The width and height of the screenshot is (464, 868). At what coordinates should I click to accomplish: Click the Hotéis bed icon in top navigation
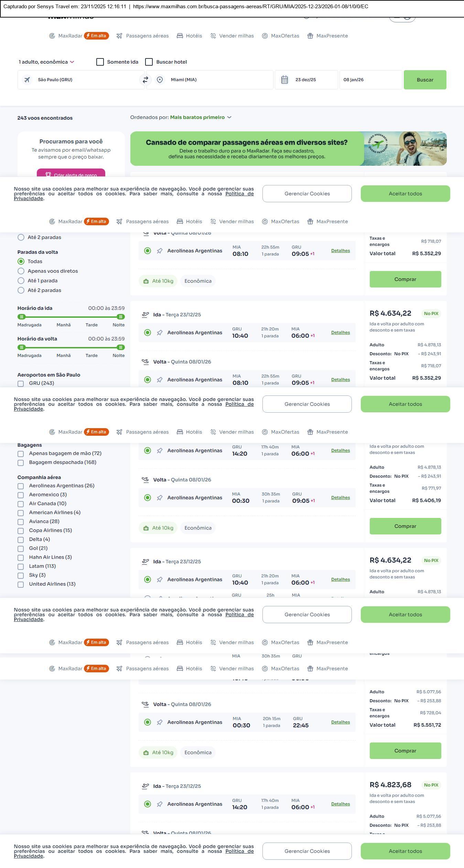tap(180, 36)
